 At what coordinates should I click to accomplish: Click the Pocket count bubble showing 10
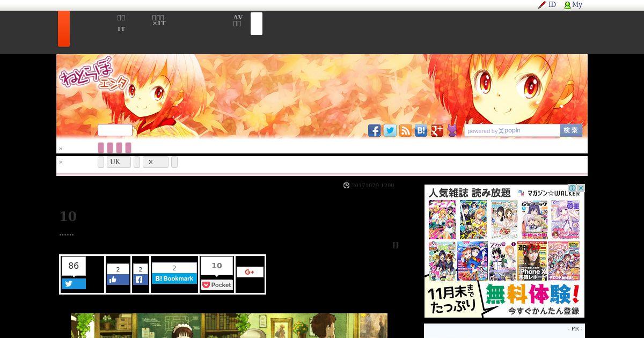pos(217,266)
